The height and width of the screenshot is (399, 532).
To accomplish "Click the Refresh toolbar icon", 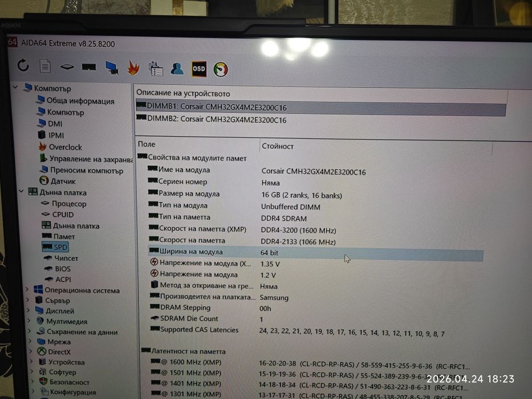I will pos(23,65).
